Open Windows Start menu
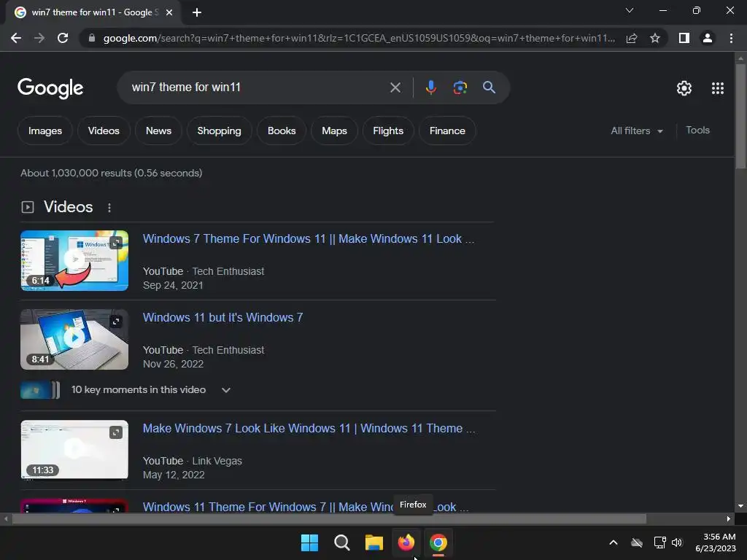 309,542
